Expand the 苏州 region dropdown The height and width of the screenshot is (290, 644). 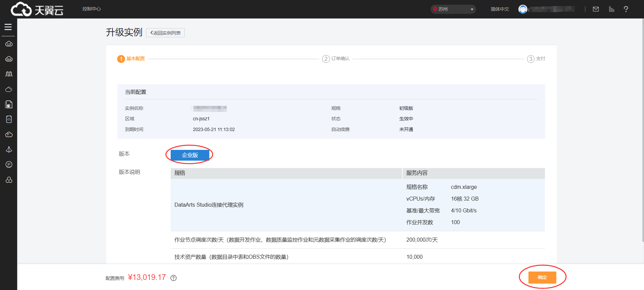coord(453,9)
